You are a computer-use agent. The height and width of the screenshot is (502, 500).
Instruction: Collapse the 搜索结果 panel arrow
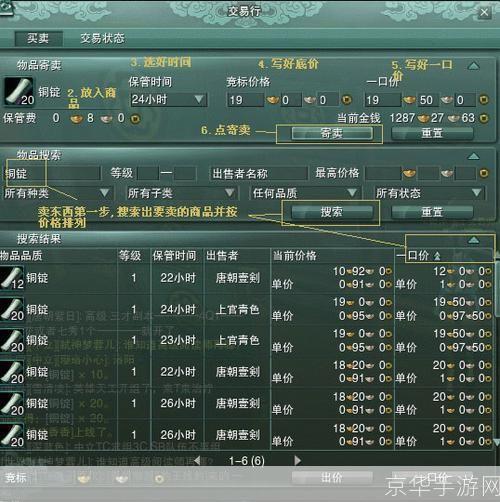(473, 240)
